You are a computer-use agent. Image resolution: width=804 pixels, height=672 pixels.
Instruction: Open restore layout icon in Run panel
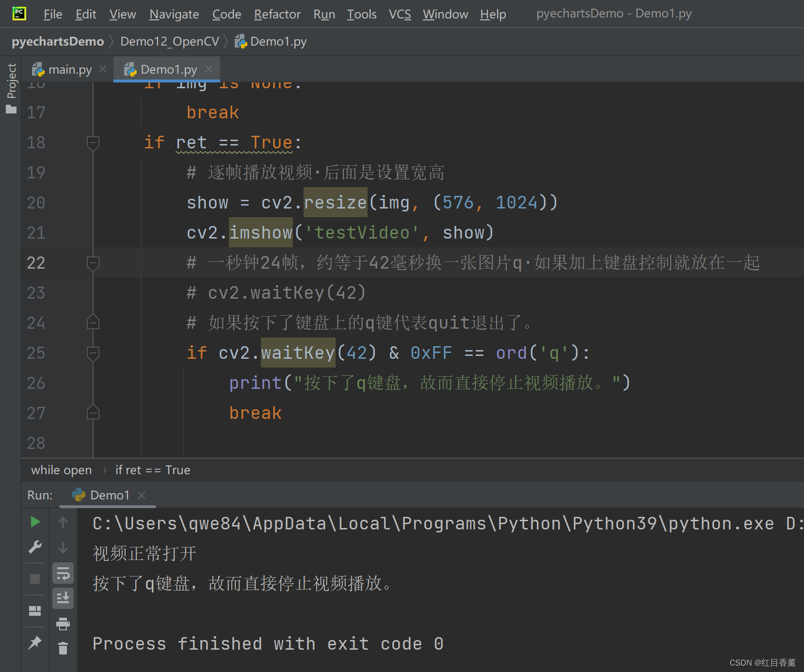(35, 611)
